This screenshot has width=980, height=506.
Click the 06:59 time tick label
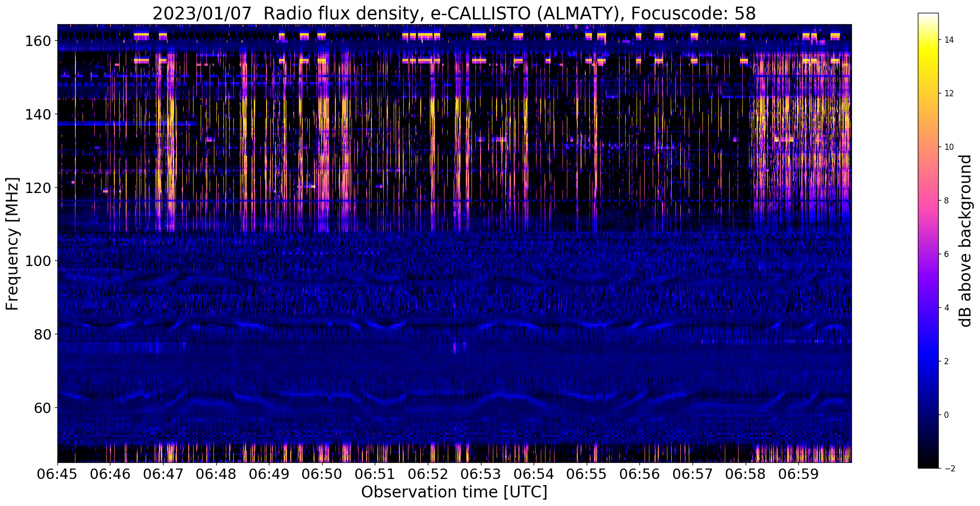point(799,473)
